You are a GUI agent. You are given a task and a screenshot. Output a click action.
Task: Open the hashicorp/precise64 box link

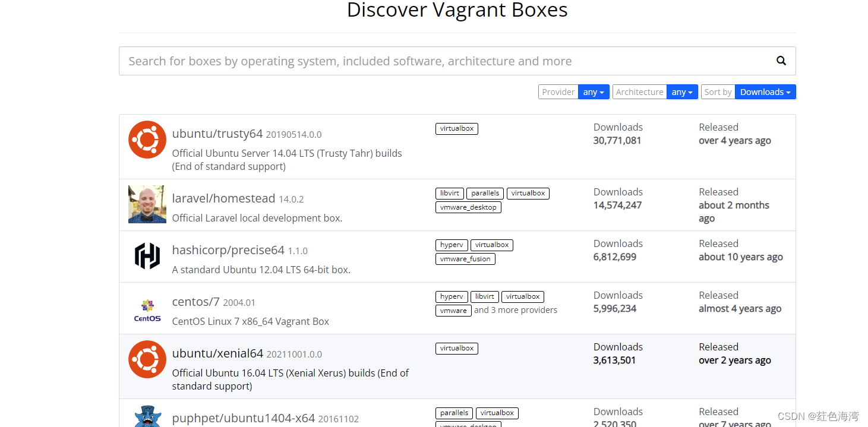tap(228, 250)
